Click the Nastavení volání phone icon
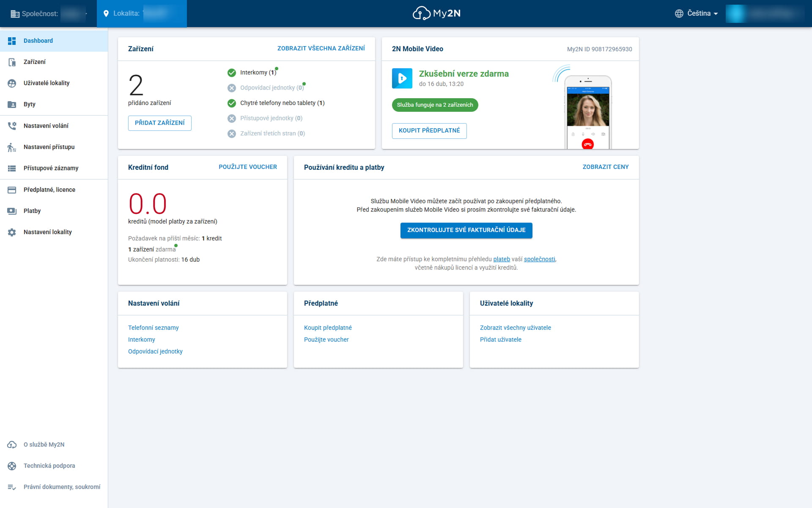This screenshot has width=812, height=508. (x=12, y=126)
